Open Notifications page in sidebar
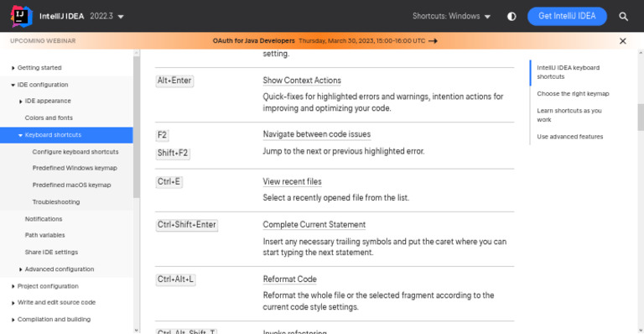Screen dimensions: 644x334 pos(43,219)
